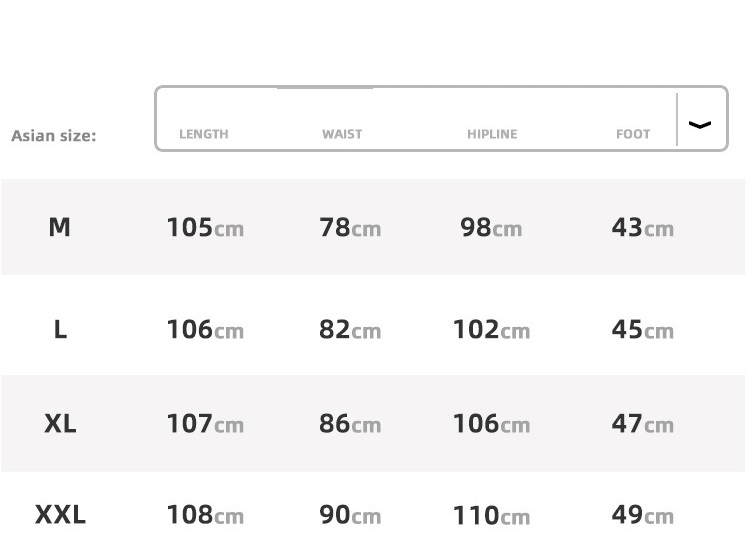The image size is (749, 553).
Task: Select the HIPLINE column header
Action: [x=492, y=134]
